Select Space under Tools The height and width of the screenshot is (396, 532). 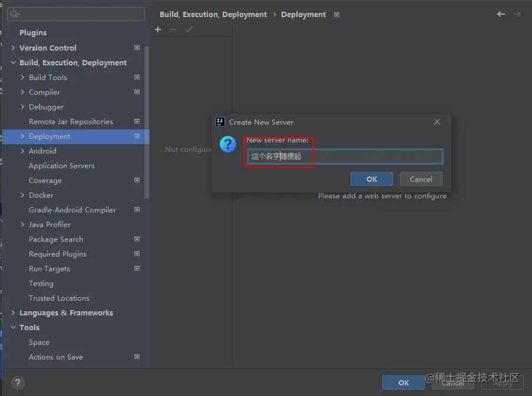pyautogui.click(x=39, y=342)
